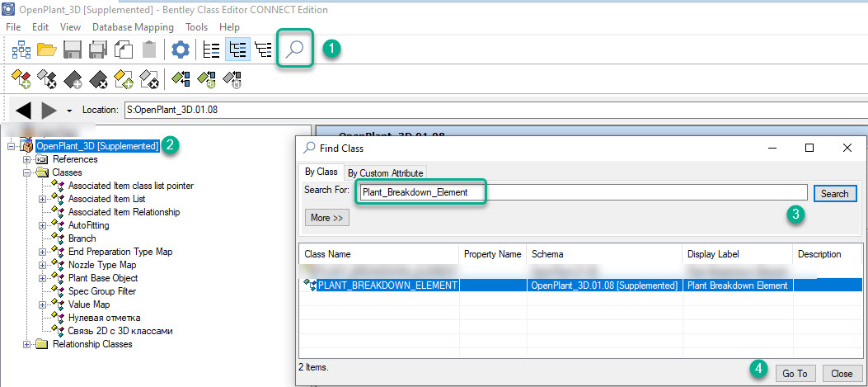Collapse the OpenPlant_3D [Supplemented] root node

pyautogui.click(x=11, y=146)
